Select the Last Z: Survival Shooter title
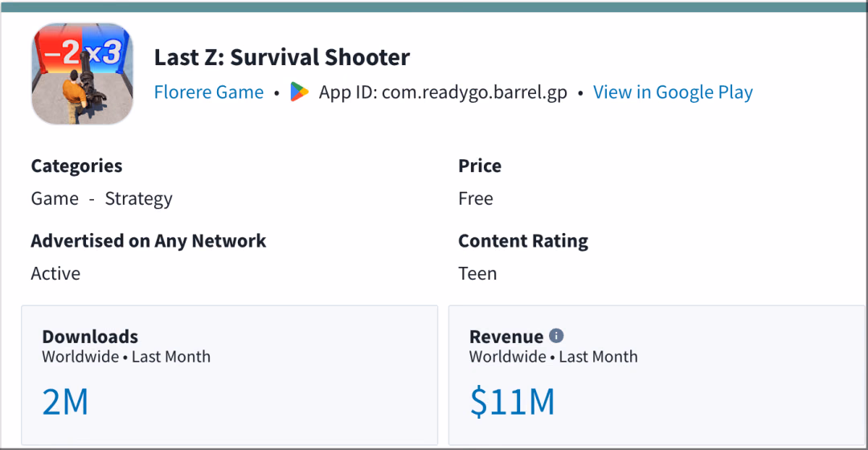 (282, 57)
